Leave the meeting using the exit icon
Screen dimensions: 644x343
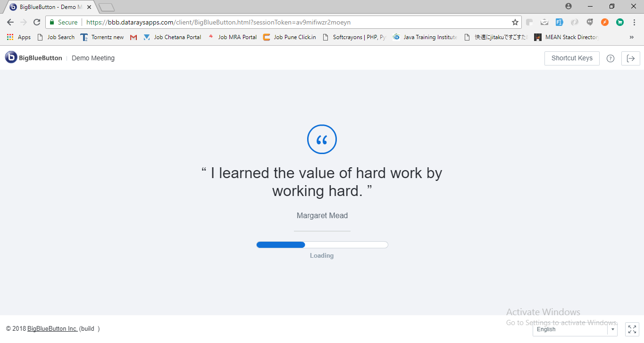(631, 58)
